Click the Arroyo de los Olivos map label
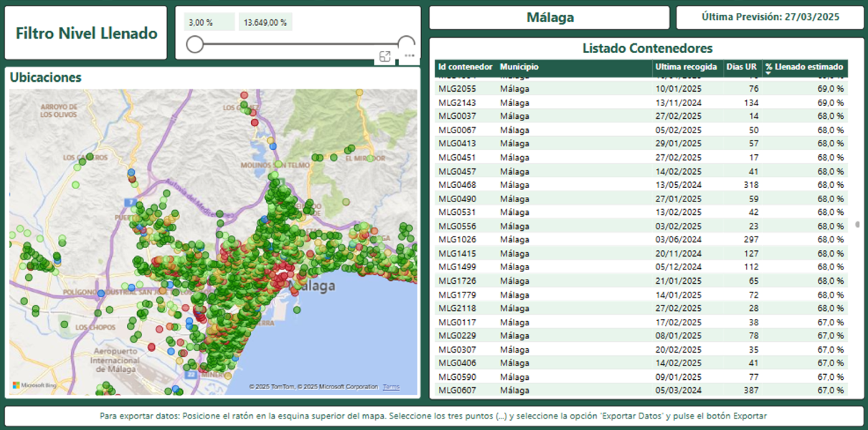Viewport: 868px width, 430px height. click(x=59, y=110)
